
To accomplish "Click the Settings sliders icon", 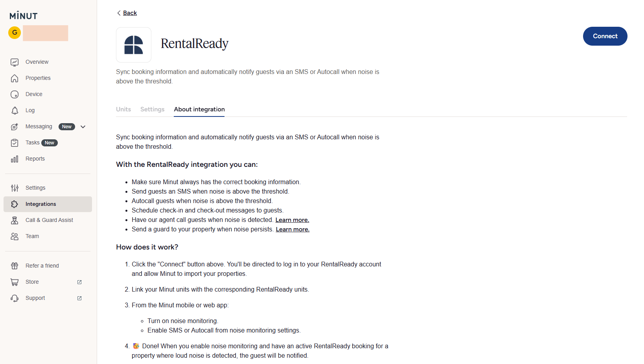I will pos(15,188).
